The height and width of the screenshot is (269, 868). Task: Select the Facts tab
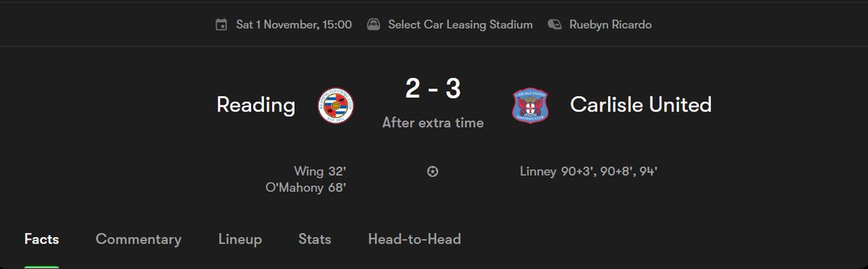coord(41,239)
